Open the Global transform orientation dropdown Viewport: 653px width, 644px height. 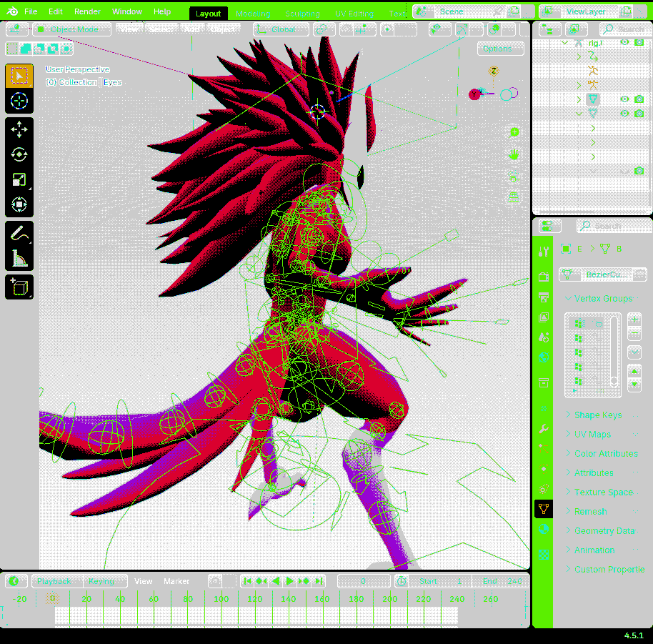point(281,29)
